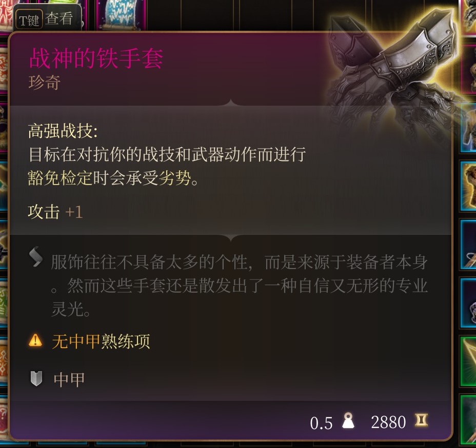This screenshot has width=476, height=448.
Task: Click the lore description scroll icon
Action: [x=36, y=256]
